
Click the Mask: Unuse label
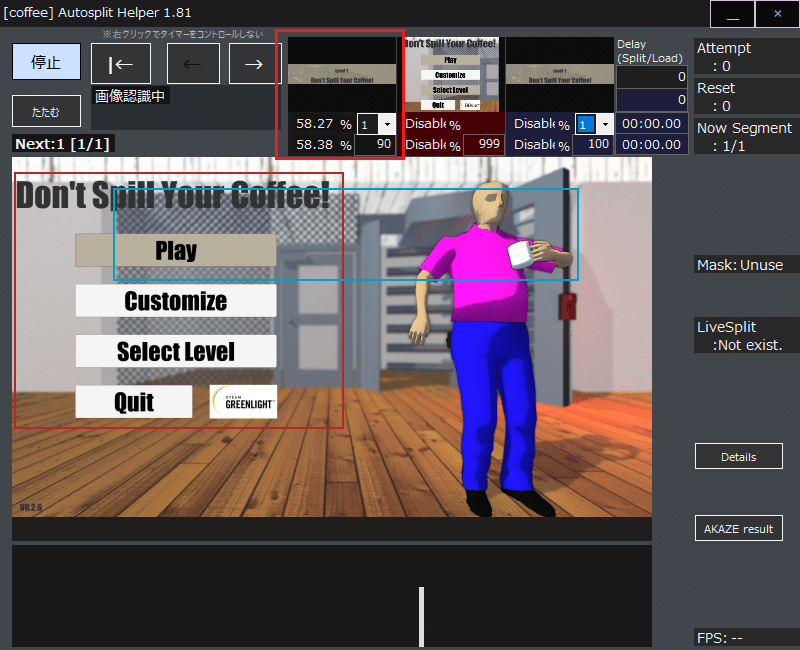740,265
